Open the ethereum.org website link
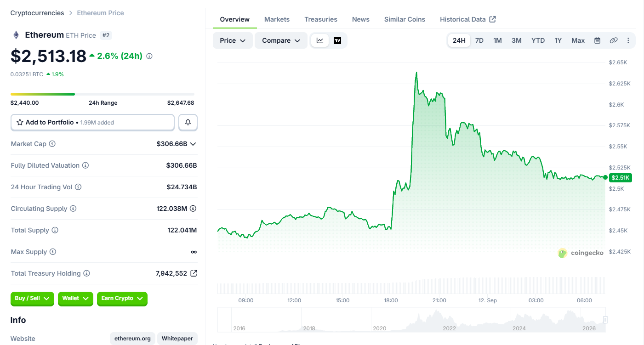This screenshot has width=644, height=345. [132, 339]
